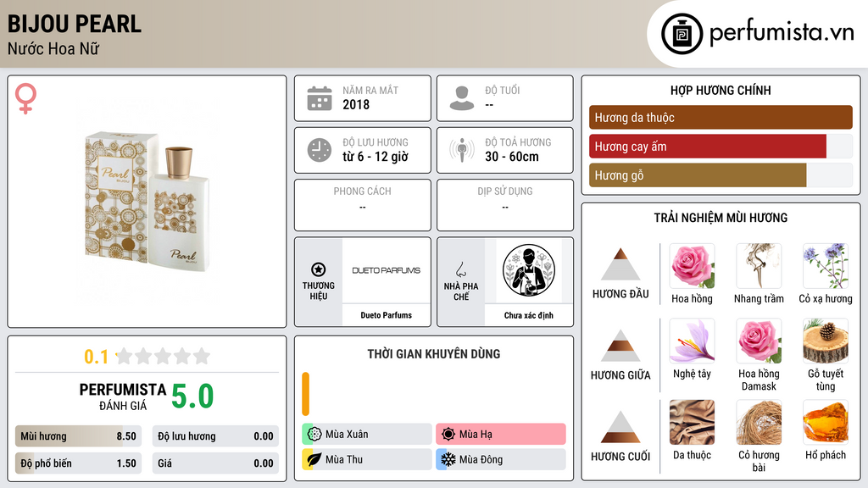The width and height of the screenshot is (868, 488).
Task: Click the nose icon above Nhà pha chế
Action: pyautogui.click(x=460, y=269)
